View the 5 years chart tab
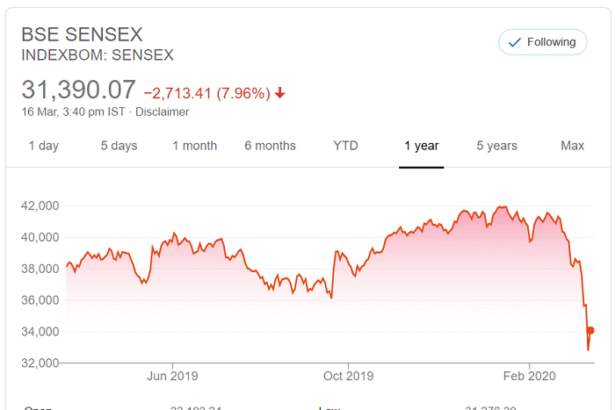The image size is (615, 410). [x=496, y=146]
